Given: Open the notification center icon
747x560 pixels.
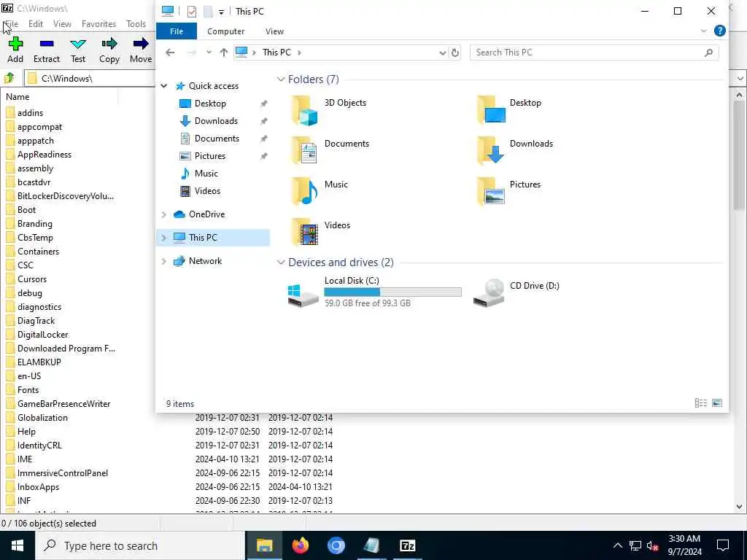Looking at the screenshot, I should [x=723, y=545].
